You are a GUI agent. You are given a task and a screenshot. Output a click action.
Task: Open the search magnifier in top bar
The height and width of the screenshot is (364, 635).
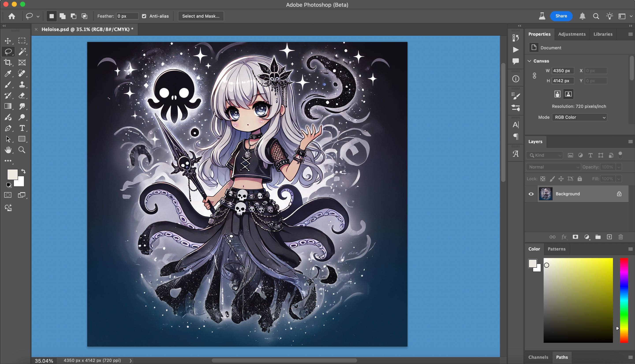click(x=596, y=16)
